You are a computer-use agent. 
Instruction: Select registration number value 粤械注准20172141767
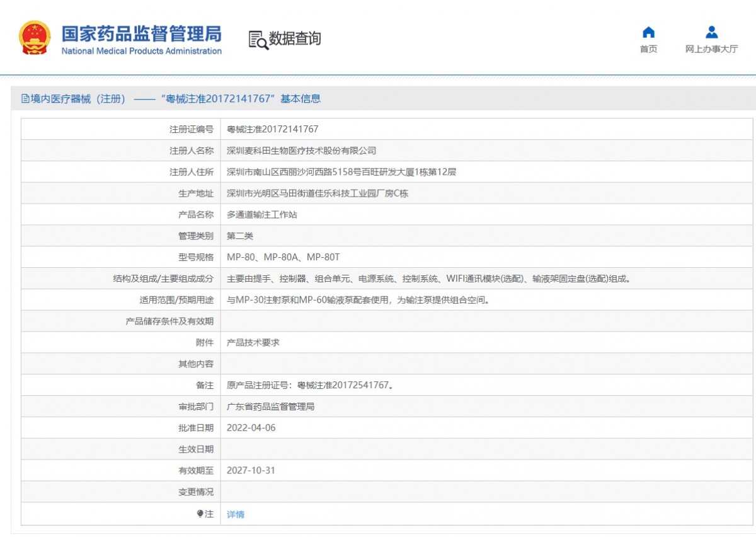pos(272,129)
